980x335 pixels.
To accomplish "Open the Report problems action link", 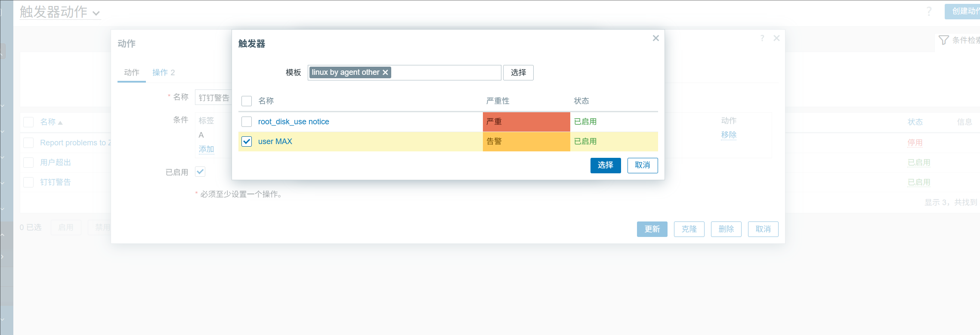I will (75, 143).
